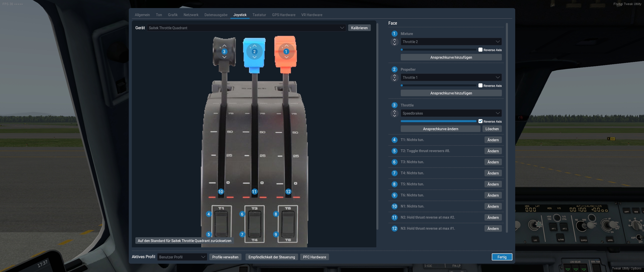Enable Reverse Axis for Propeller
Viewport: 644px width, 272px height.
480,85
